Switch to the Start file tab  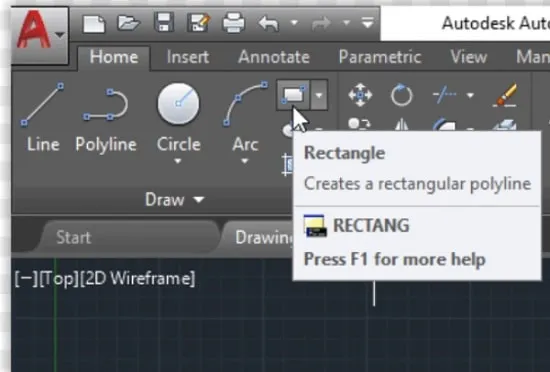pyautogui.click(x=74, y=237)
